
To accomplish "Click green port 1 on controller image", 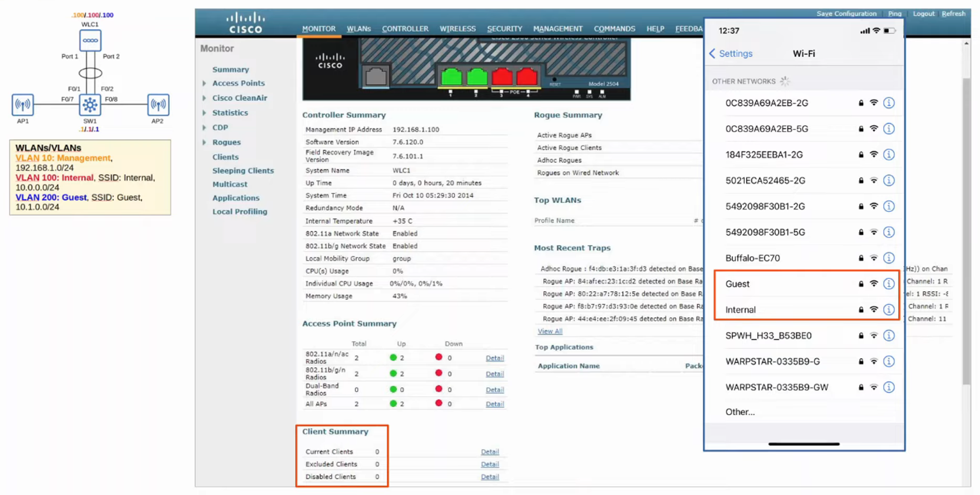I will tap(451, 77).
